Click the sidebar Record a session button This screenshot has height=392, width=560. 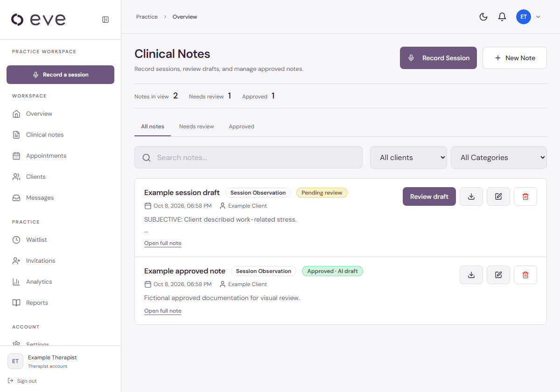[61, 75]
